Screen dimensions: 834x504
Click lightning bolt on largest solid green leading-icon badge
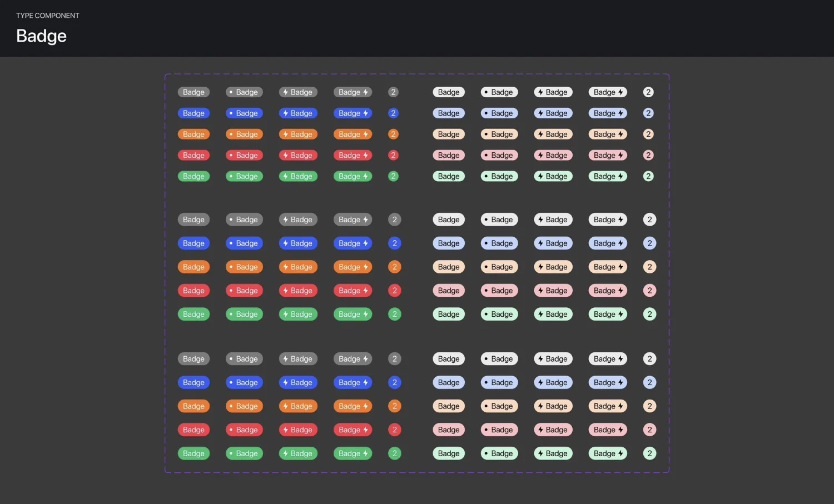pos(285,453)
